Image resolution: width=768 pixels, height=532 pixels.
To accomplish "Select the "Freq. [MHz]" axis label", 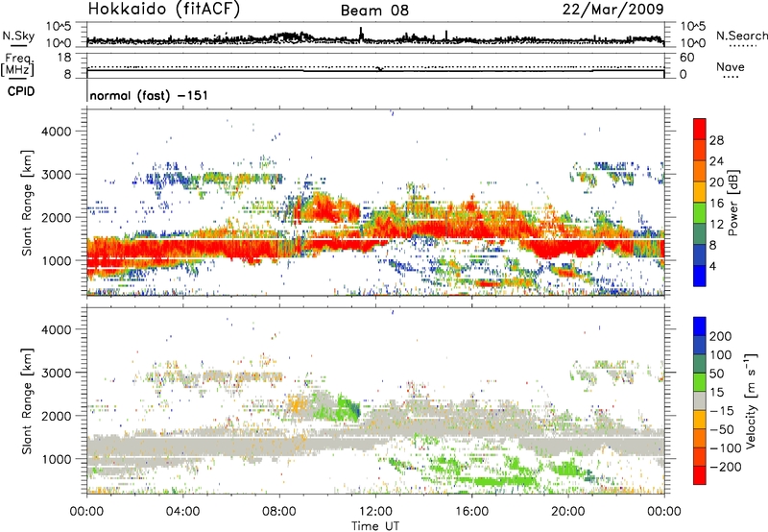I will 17,64.
